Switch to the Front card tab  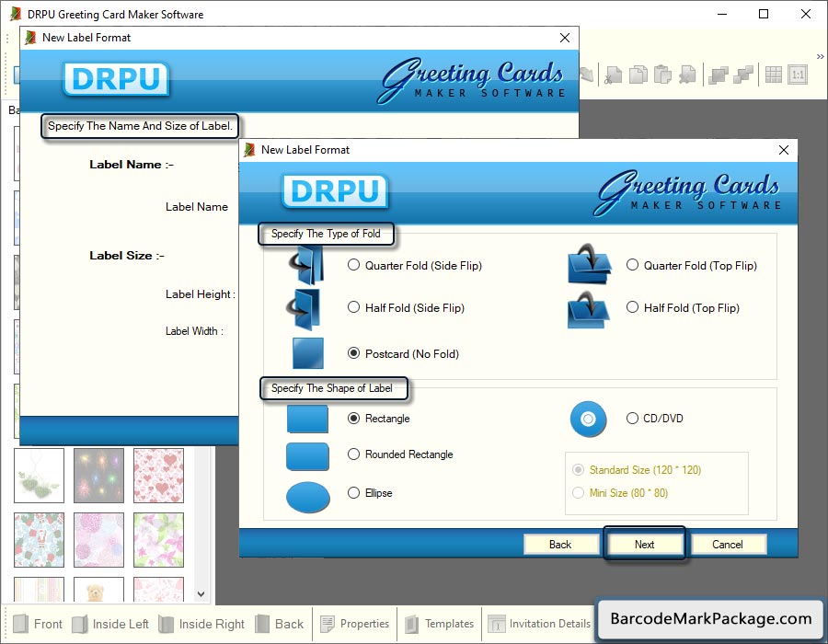pyautogui.click(x=38, y=624)
